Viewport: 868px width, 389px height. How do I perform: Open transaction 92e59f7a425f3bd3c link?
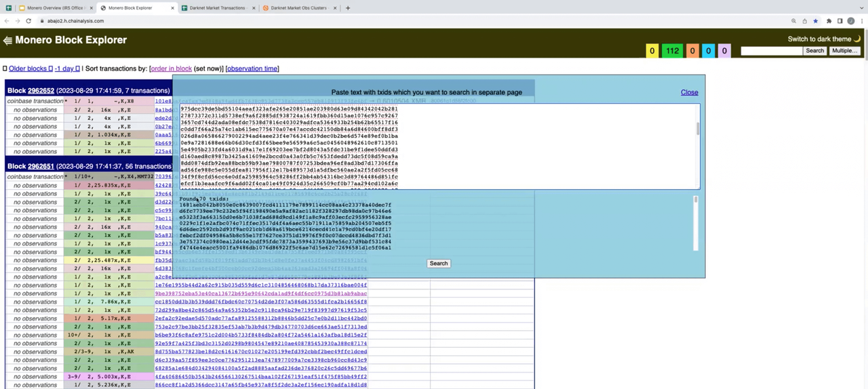click(261, 344)
